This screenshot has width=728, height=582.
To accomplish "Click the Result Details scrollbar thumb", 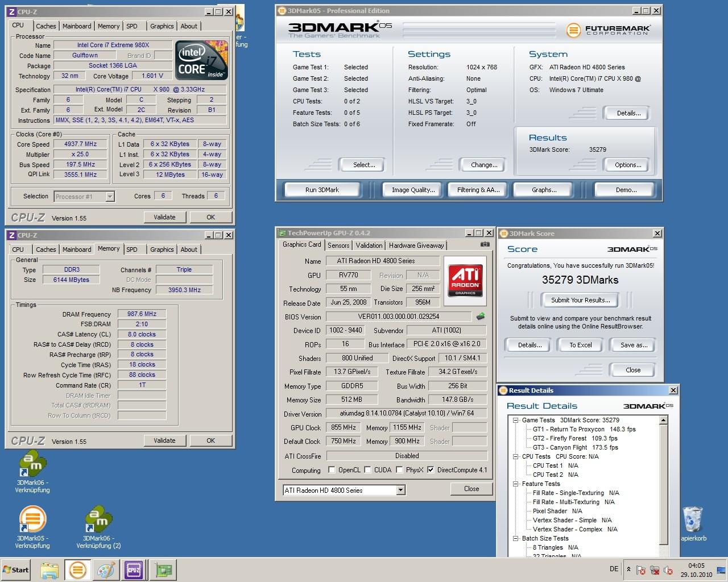I will (x=663, y=485).
